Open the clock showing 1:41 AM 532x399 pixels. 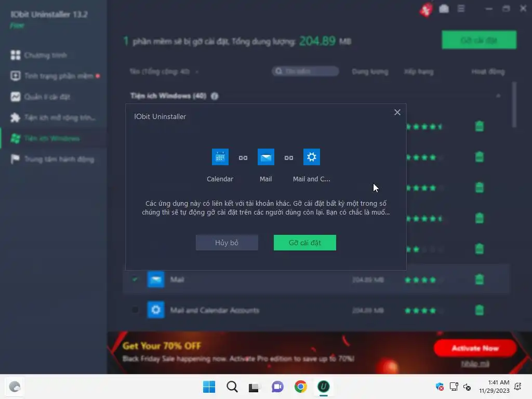(495, 387)
